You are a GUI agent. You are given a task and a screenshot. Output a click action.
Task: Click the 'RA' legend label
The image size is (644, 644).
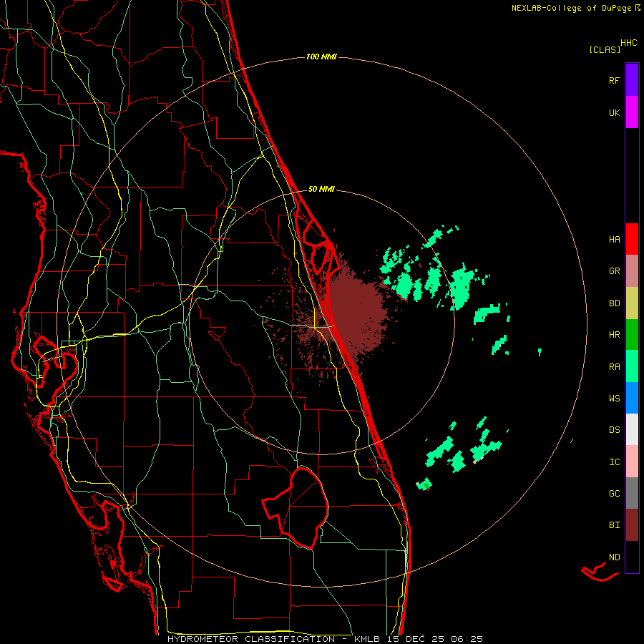point(614,367)
